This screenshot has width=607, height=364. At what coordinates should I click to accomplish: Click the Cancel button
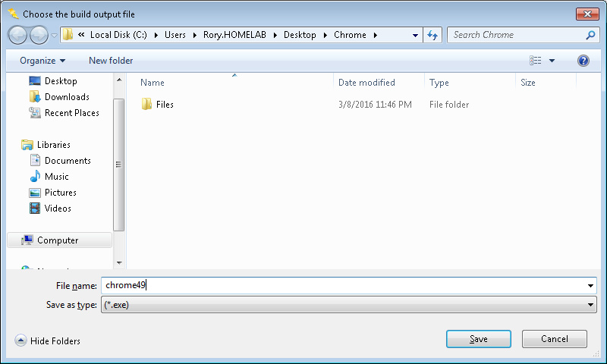[555, 339]
